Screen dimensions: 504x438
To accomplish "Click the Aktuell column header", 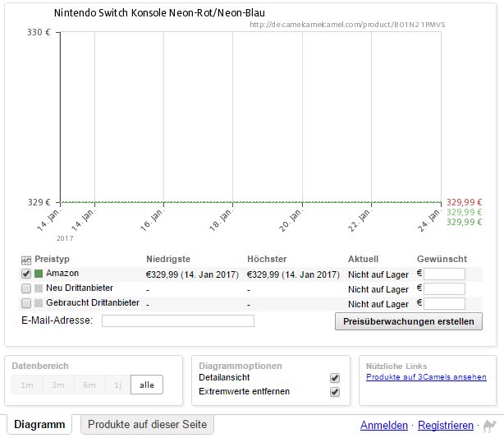I will pos(363,259).
